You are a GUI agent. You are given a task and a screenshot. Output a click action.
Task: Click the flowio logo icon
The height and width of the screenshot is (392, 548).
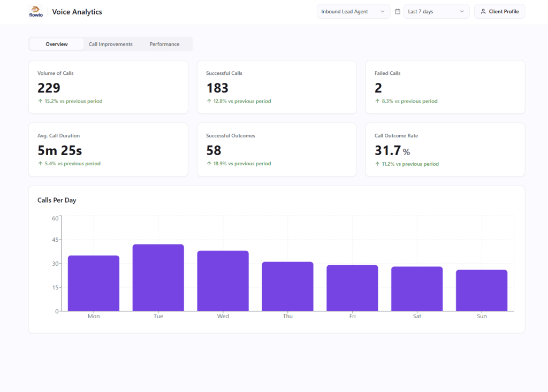[x=35, y=11]
